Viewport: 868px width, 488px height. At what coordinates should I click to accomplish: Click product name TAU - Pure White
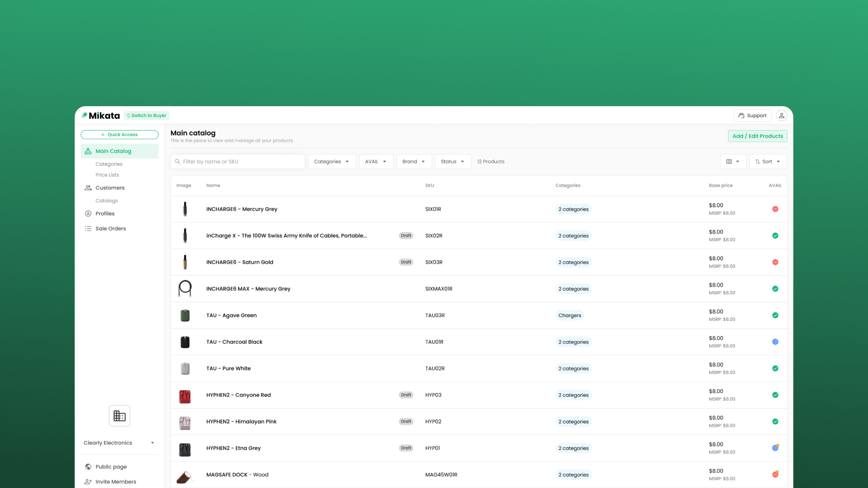pyautogui.click(x=228, y=369)
